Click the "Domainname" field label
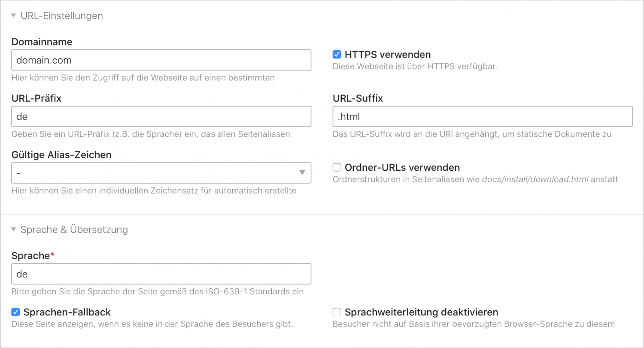 tap(42, 42)
